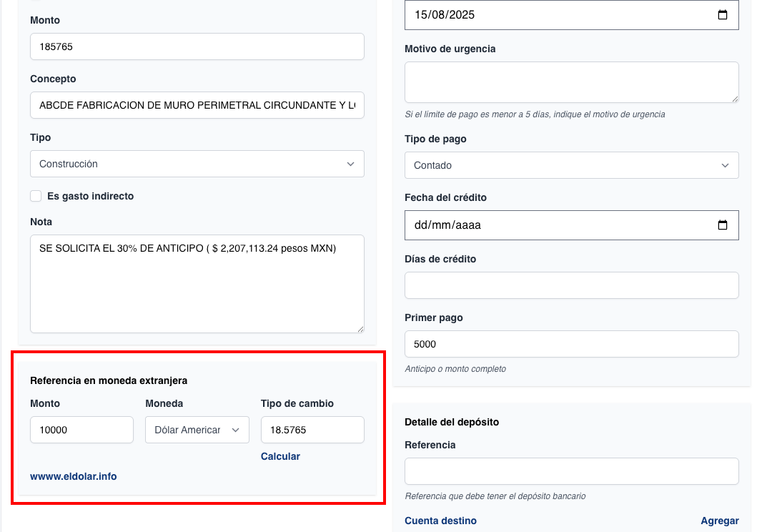Click the Calcular link
The width and height of the screenshot is (777, 532).
tap(280, 456)
